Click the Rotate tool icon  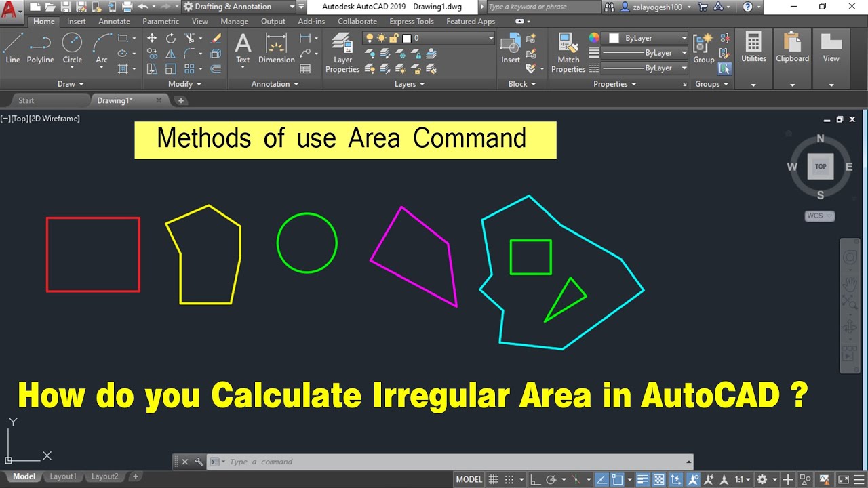pyautogui.click(x=171, y=38)
